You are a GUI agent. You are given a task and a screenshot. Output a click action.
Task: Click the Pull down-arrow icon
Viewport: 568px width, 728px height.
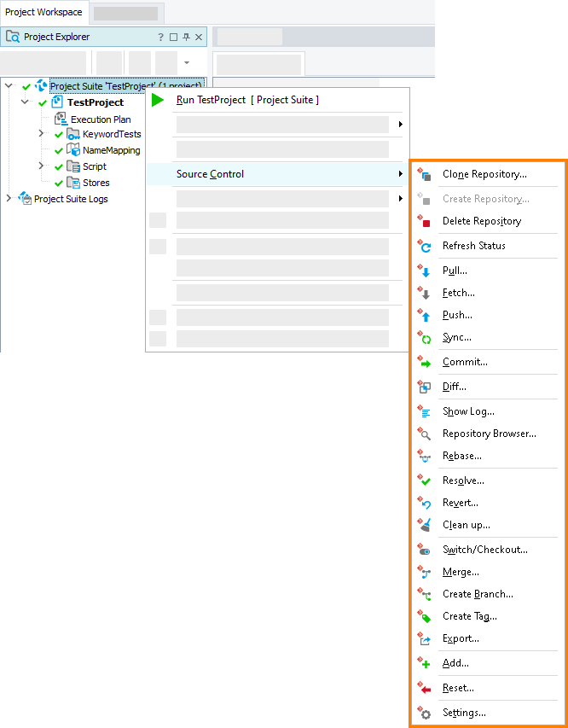tap(424, 271)
